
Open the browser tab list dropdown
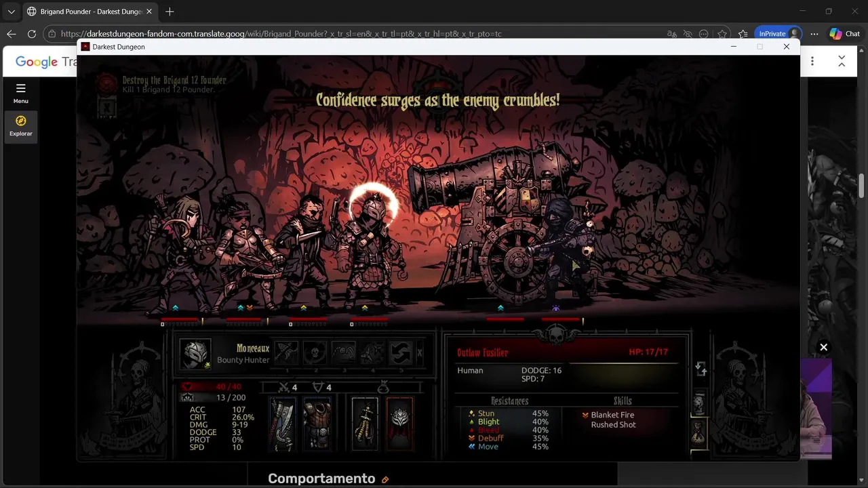[x=11, y=12]
